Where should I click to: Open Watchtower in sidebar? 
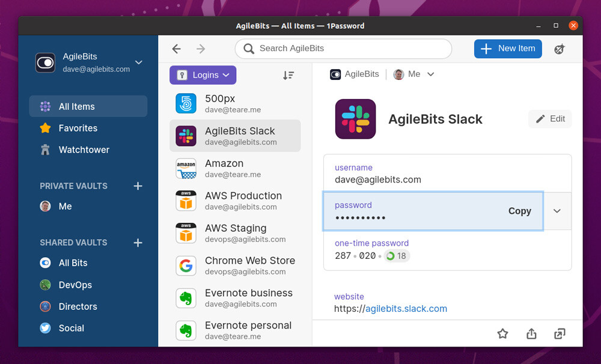pyautogui.click(x=88, y=150)
